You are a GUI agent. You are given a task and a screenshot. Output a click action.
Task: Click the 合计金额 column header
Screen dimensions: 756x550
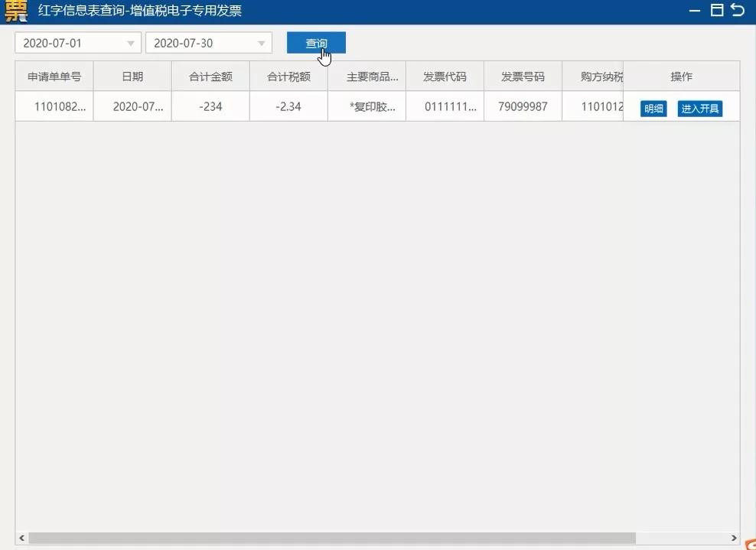[210, 76]
